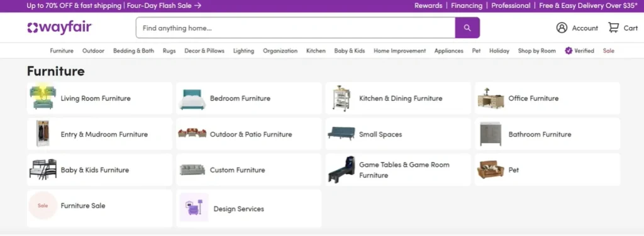Click the purple search magnifier button
The height and width of the screenshot is (236, 644).
point(467,28)
